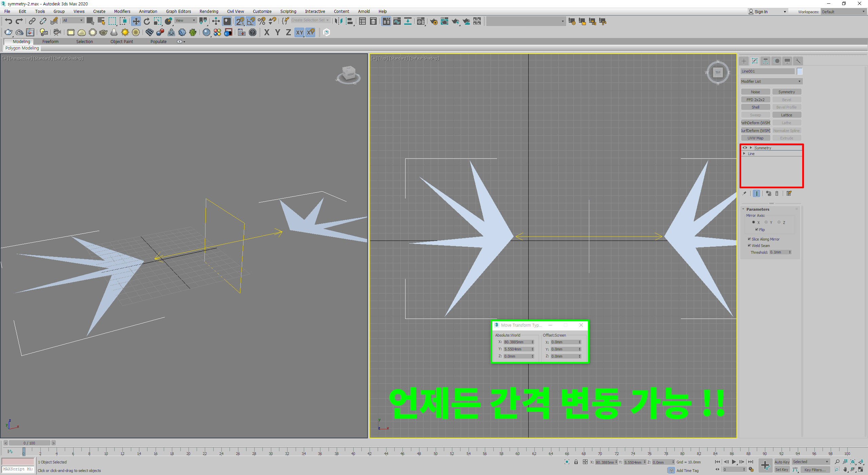This screenshot has height=475, width=868.
Task: Select the Undo arrow icon
Action: tap(8, 21)
